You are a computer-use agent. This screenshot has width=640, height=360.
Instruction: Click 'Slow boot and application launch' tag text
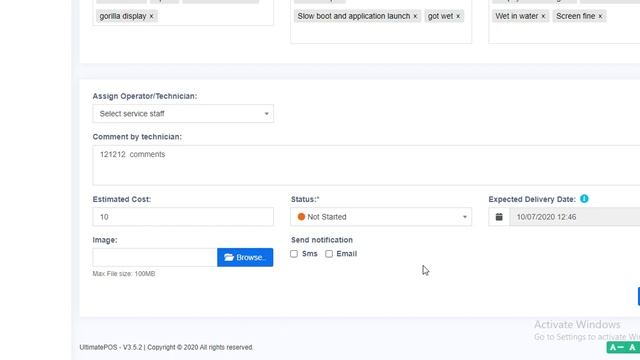tap(353, 16)
